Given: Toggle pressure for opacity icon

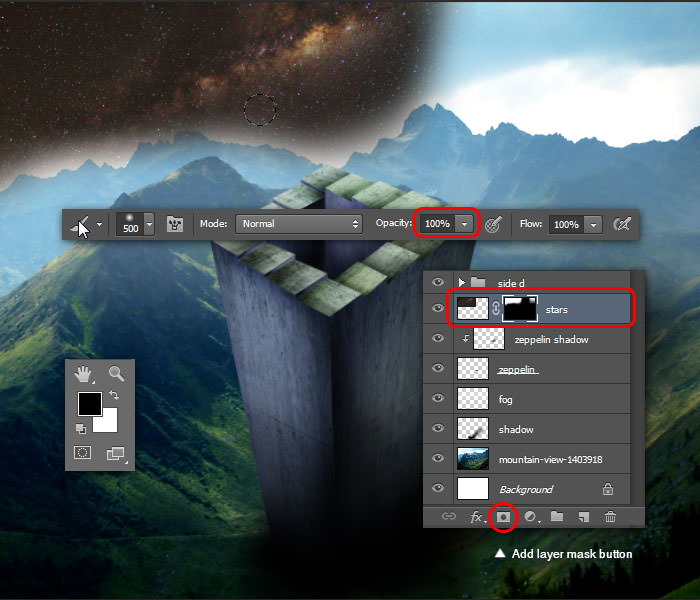Looking at the screenshot, I should (493, 224).
